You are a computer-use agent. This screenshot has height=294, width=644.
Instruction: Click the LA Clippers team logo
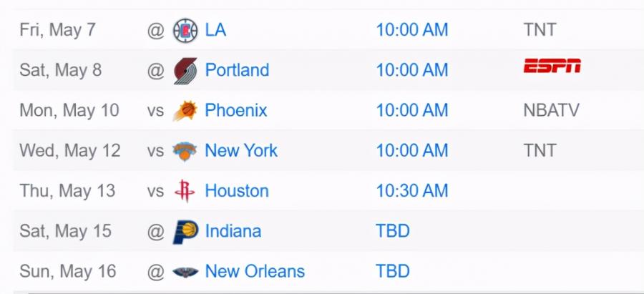(x=185, y=30)
